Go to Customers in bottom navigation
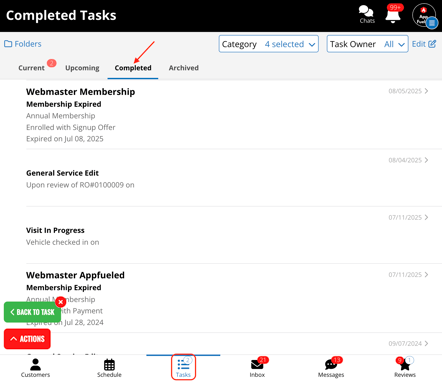This screenshot has width=442, height=382. 35,368
